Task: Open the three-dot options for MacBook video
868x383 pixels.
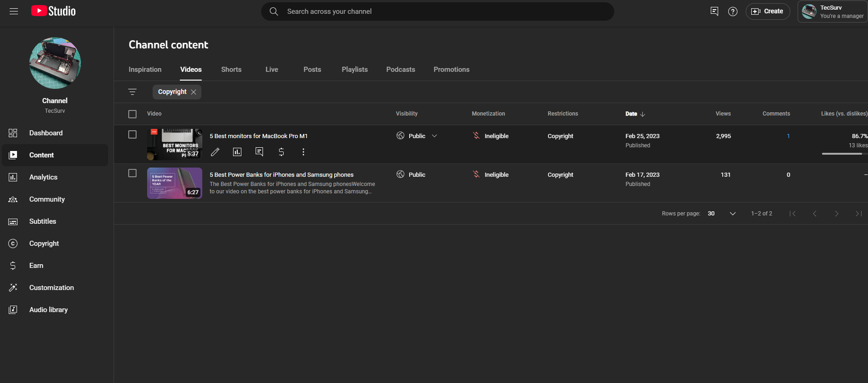Action: click(303, 152)
